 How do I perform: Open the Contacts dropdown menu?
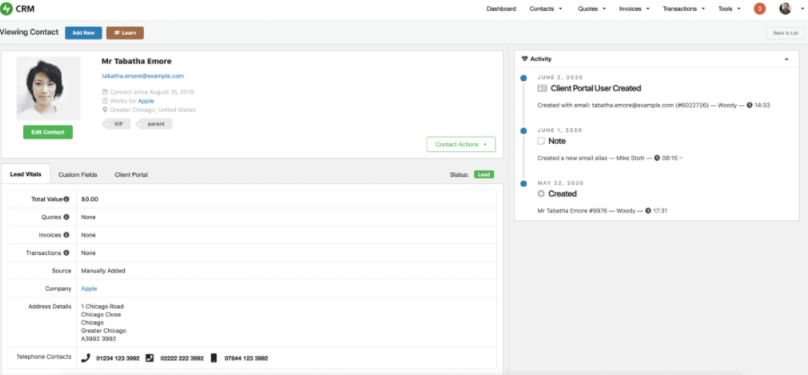point(546,9)
